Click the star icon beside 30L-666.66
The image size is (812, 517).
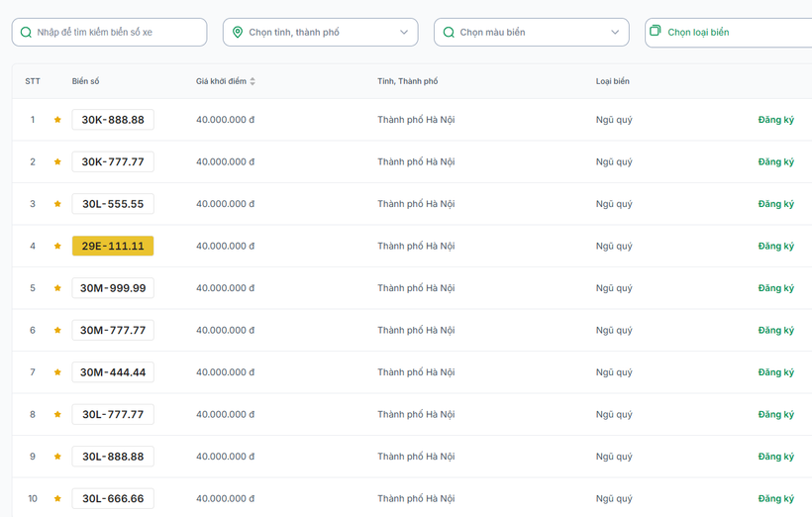tap(57, 499)
